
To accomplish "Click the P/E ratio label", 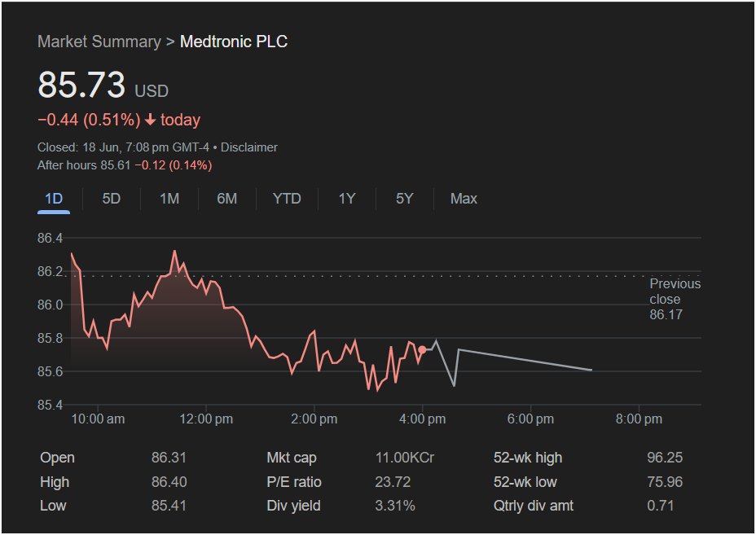I will (293, 482).
